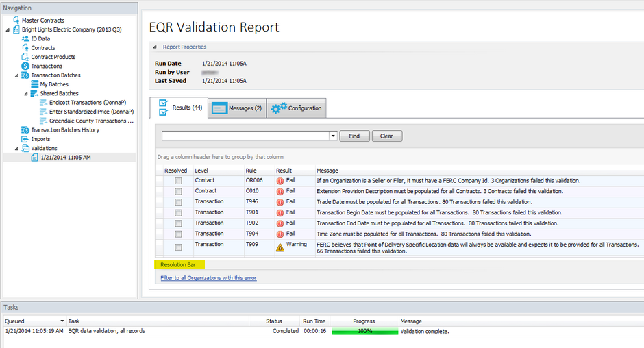Open the Queued column sort dropdown
644x348 pixels.
point(62,321)
